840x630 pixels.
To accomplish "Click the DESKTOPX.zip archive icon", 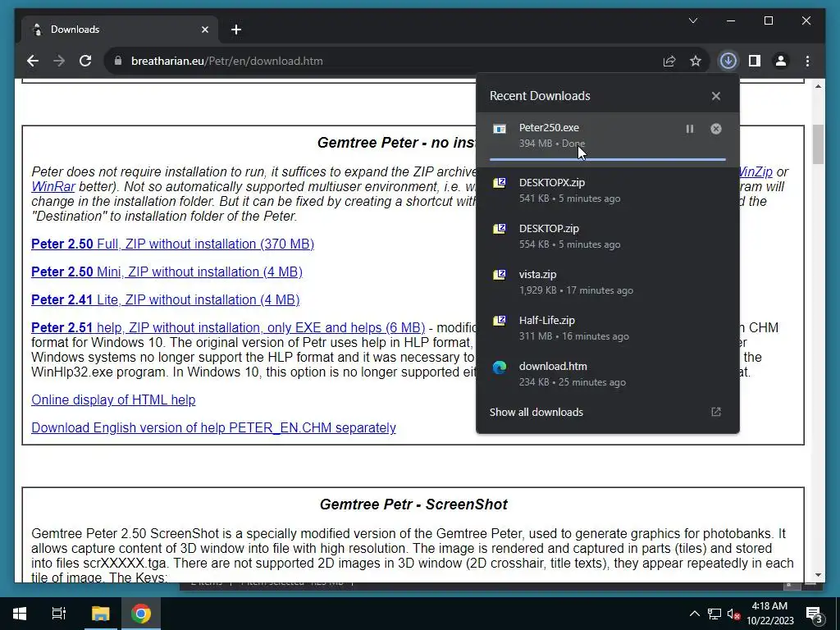I will tap(500, 183).
